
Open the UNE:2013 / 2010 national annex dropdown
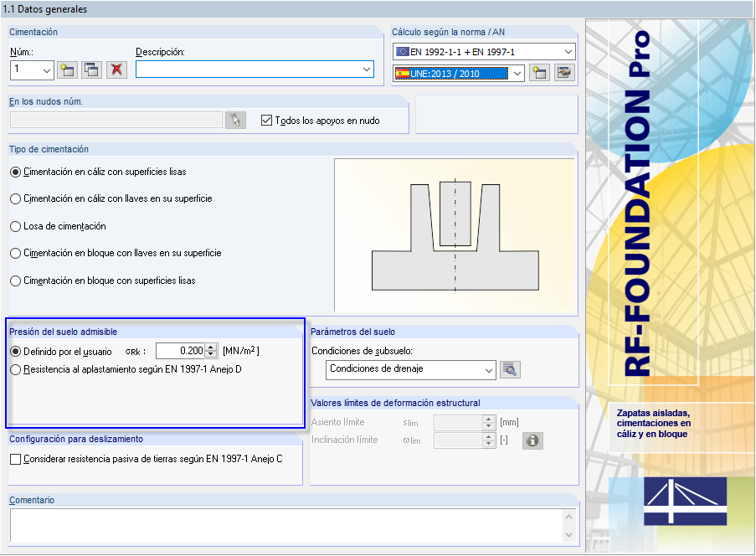point(517,74)
